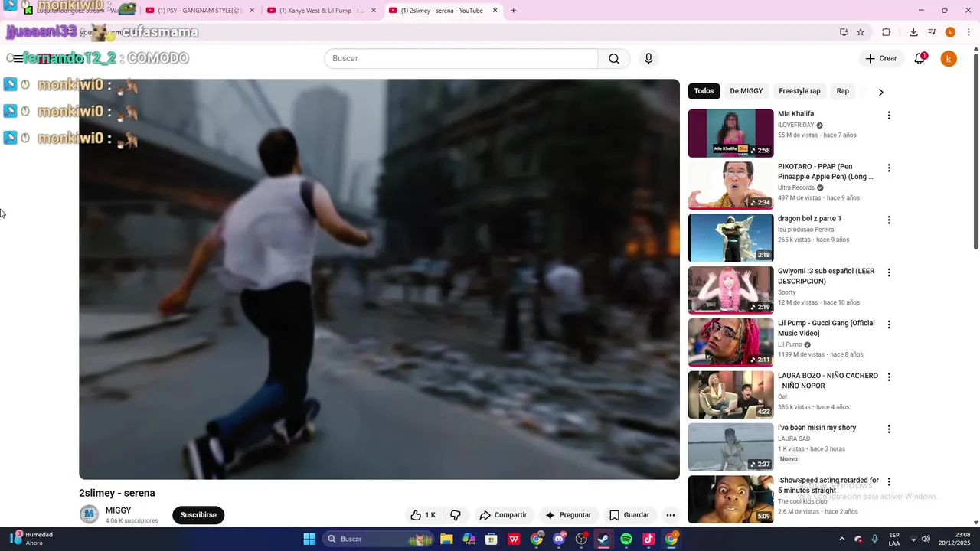Click the Crear button

click(881, 59)
